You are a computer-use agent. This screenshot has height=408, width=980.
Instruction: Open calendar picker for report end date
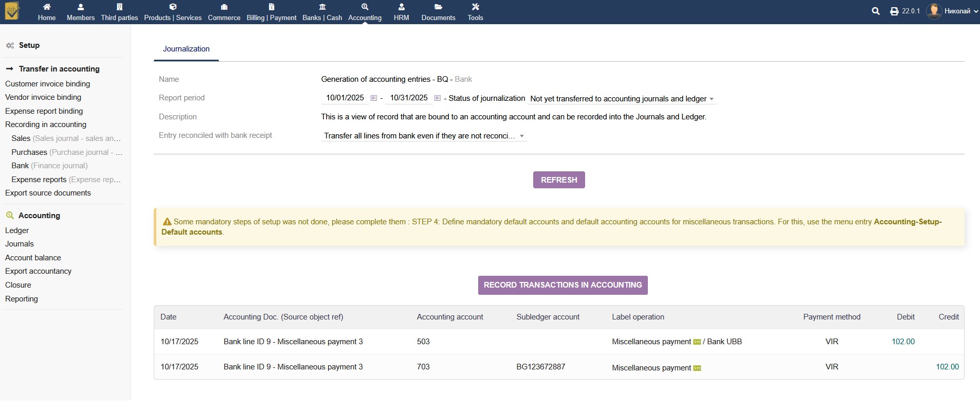[x=438, y=98]
